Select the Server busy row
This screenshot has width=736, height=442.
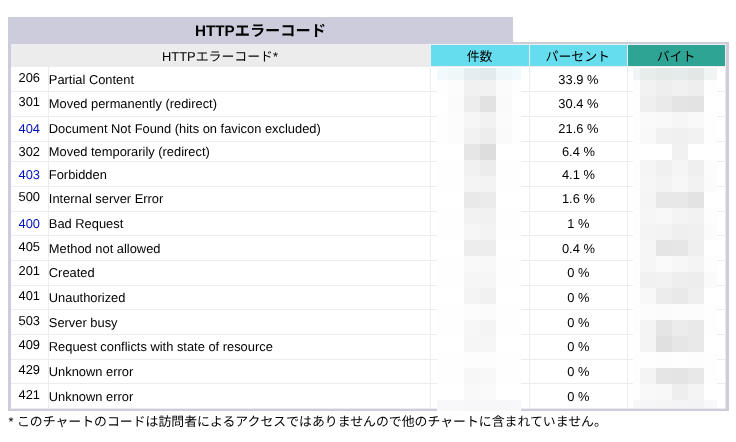tap(368, 322)
